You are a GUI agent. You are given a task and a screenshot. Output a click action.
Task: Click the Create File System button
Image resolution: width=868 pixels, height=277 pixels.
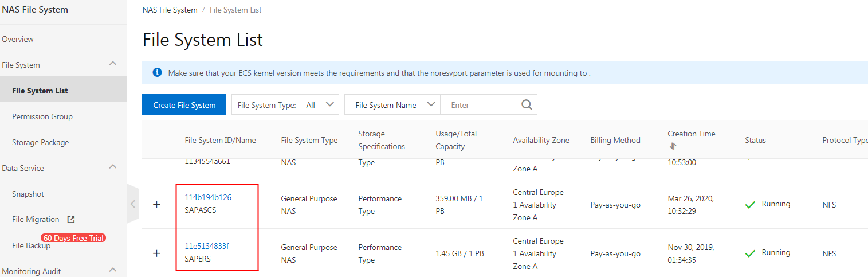pos(184,105)
